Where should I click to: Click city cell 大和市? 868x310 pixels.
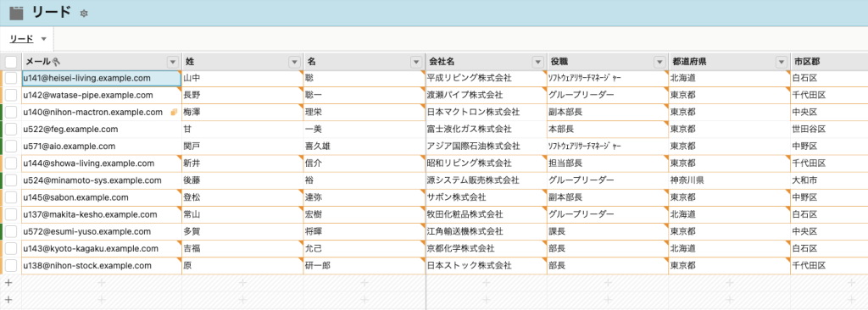[x=829, y=180]
